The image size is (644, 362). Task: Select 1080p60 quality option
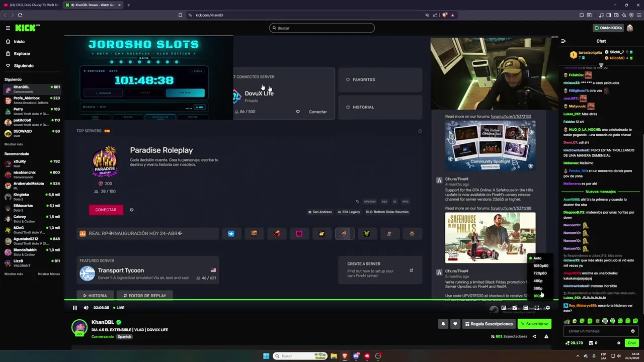point(540,266)
